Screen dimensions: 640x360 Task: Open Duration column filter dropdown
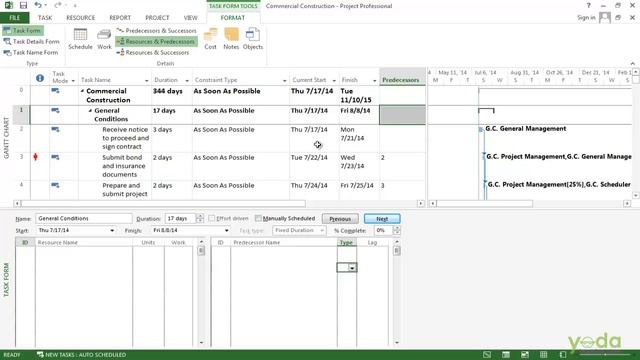[187, 81]
